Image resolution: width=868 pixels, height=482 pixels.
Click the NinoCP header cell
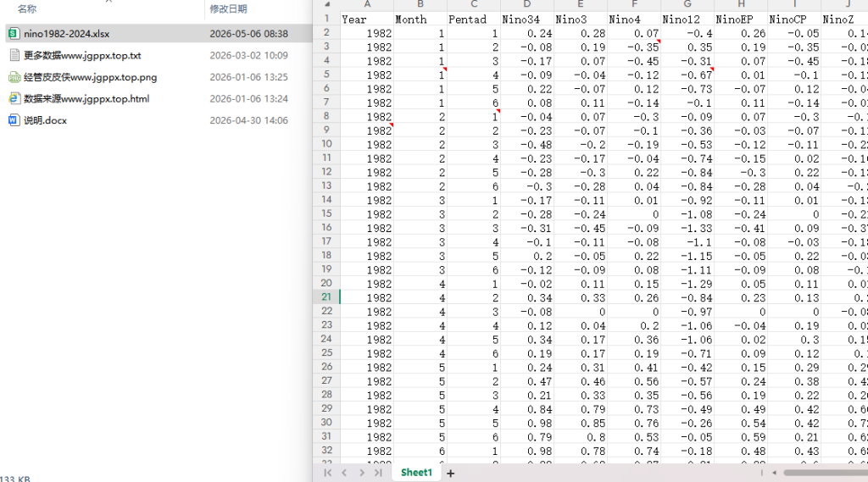click(x=794, y=19)
